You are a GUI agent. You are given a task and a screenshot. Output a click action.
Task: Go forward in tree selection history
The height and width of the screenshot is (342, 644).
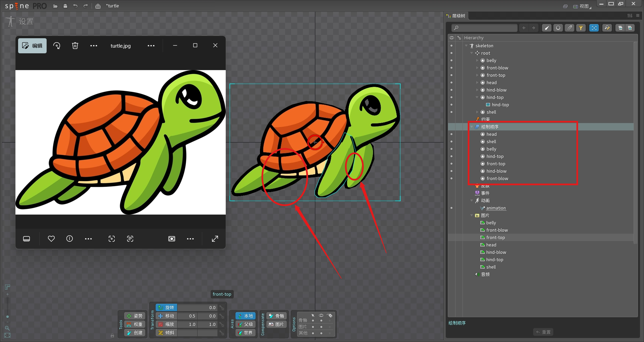(x=534, y=28)
